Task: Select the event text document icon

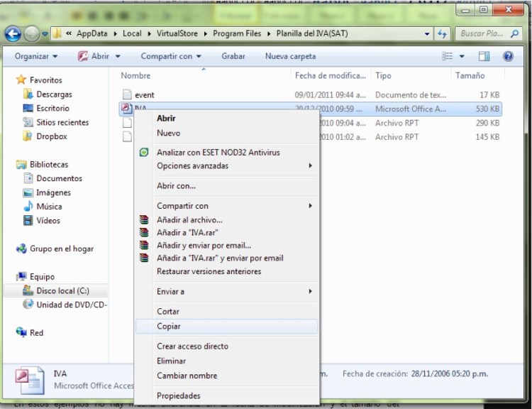Action: click(127, 94)
